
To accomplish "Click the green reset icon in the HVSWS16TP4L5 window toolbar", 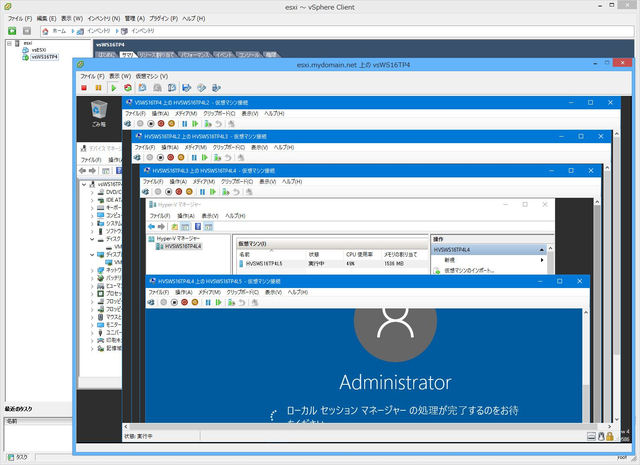I will pyautogui.click(x=219, y=303).
